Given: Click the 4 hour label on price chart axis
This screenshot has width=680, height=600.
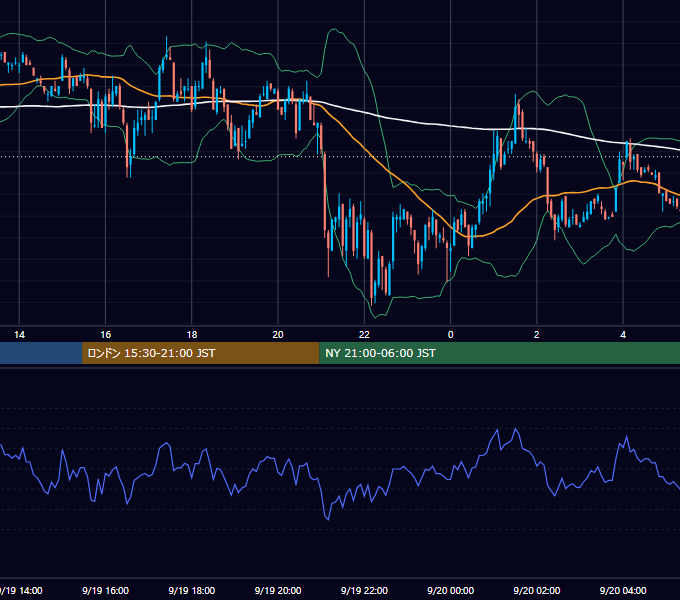Looking at the screenshot, I should tap(623, 335).
